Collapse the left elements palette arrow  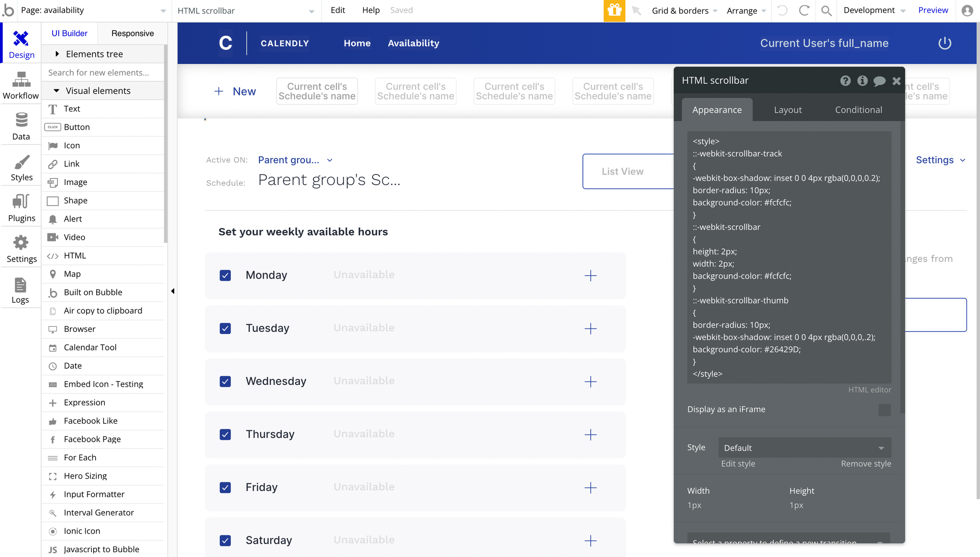point(173,291)
